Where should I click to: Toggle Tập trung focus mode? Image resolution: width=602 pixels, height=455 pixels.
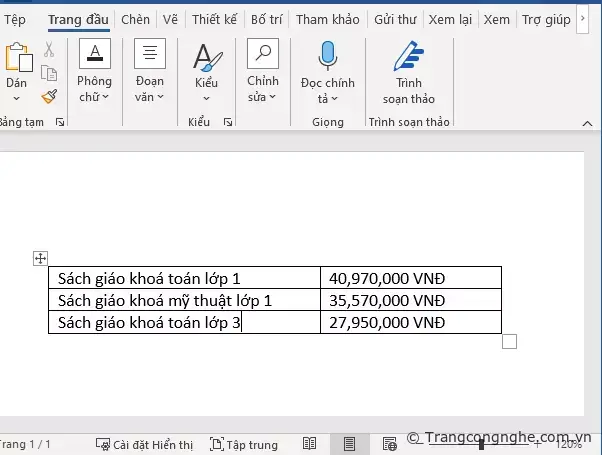click(x=243, y=443)
